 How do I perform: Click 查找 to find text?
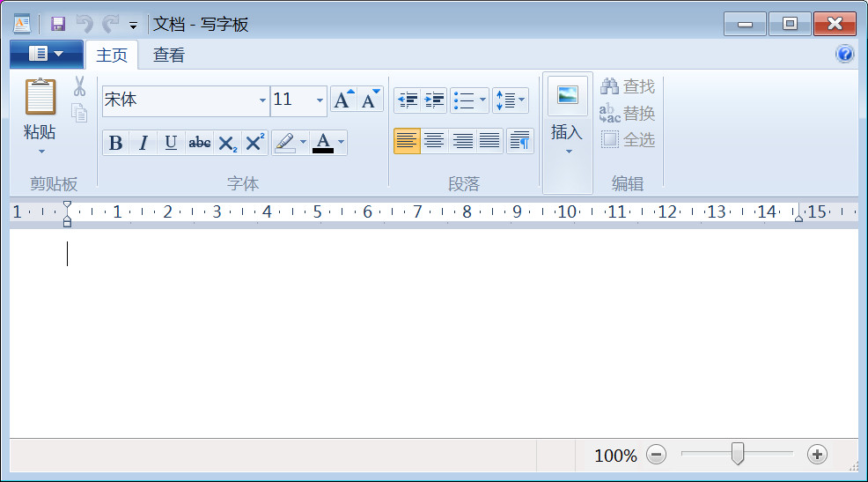point(628,86)
